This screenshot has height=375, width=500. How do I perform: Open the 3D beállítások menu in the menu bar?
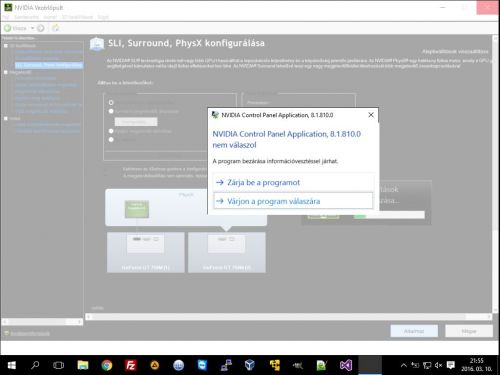click(77, 17)
